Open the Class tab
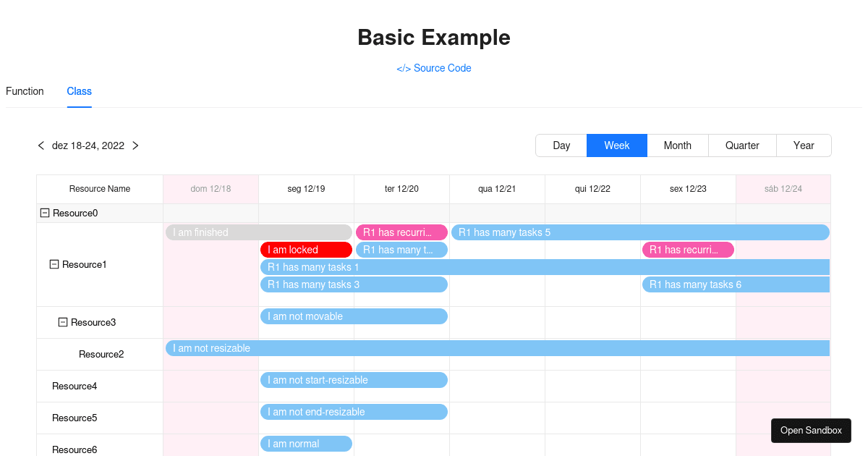868x456 pixels. pyautogui.click(x=79, y=91)
